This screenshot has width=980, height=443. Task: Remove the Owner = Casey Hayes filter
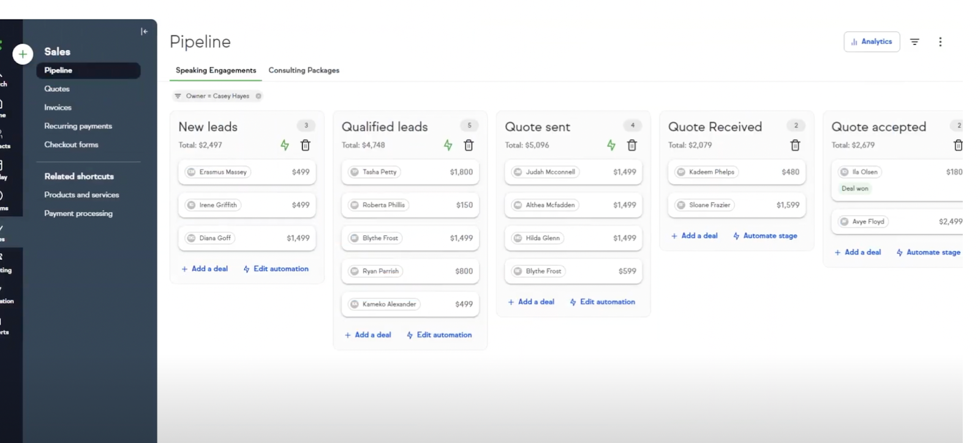pos(258,96)
